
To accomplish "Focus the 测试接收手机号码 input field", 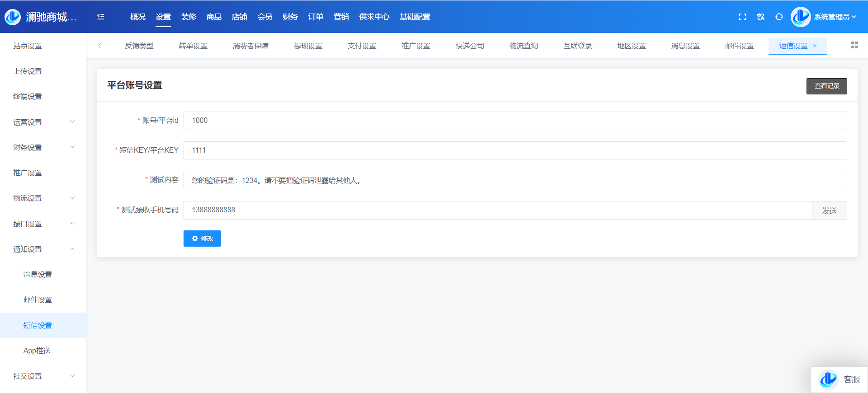I will pyautogui.click(x=497, y=210).
